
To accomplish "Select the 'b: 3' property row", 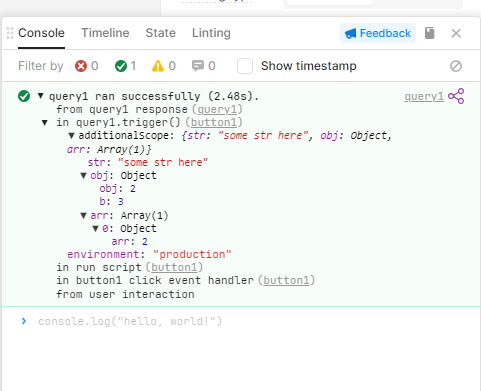I will click(111, 202).
